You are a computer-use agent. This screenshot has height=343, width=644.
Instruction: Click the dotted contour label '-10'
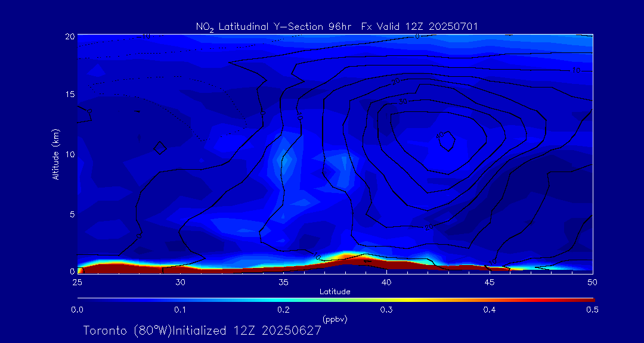tap(144, 36)
